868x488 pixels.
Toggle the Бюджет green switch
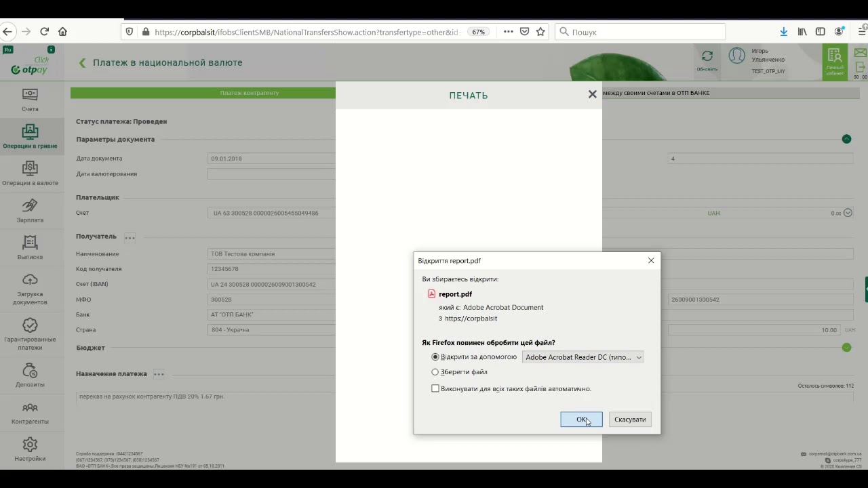(x=846, y=348)
